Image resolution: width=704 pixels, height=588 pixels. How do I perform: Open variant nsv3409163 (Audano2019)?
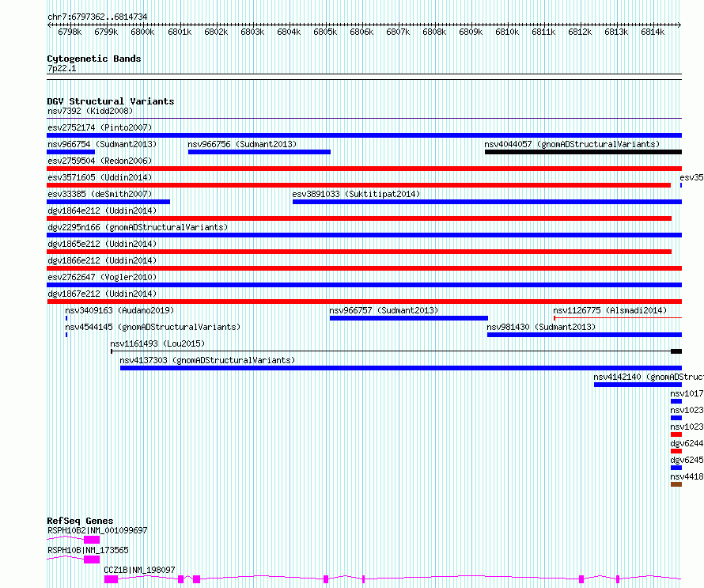(119, 310)
